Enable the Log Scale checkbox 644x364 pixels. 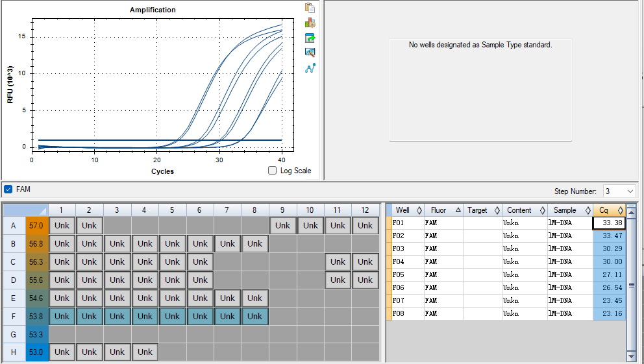click(272, 170)
